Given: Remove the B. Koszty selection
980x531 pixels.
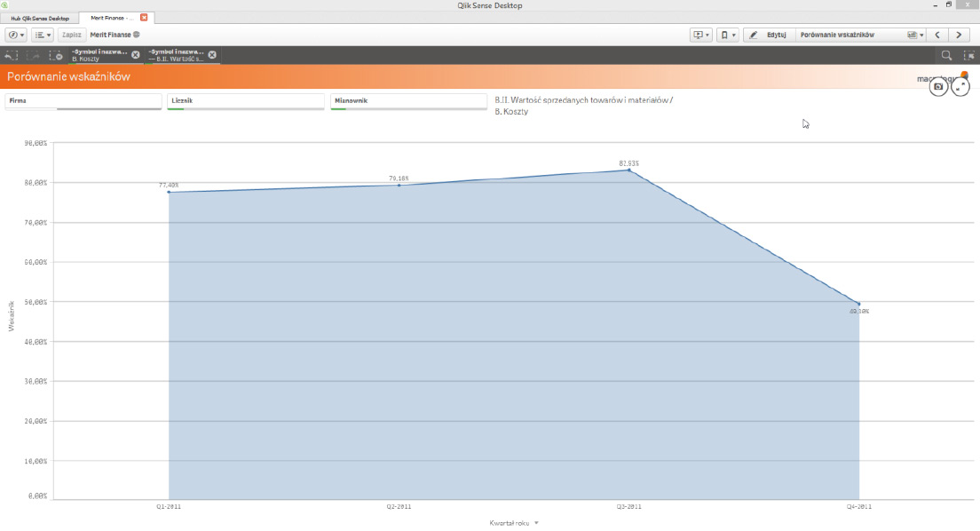Looking at the screenshot, I should (136, 55).
